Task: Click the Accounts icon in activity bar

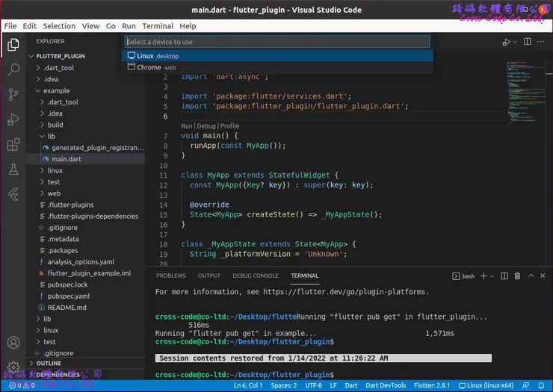Action: tap(13, 343)
